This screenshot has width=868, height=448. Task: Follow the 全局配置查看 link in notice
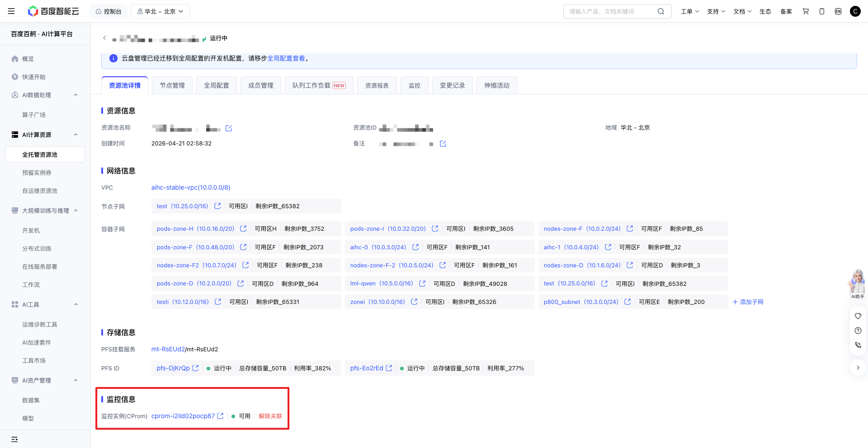click(x=286, y=58)
